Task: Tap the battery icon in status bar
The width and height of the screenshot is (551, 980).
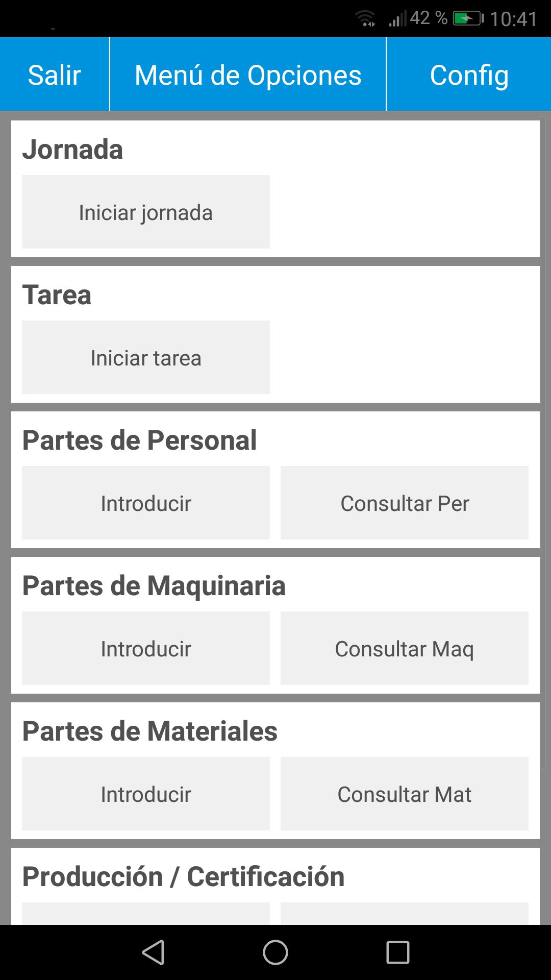Action: click(468, 19)
